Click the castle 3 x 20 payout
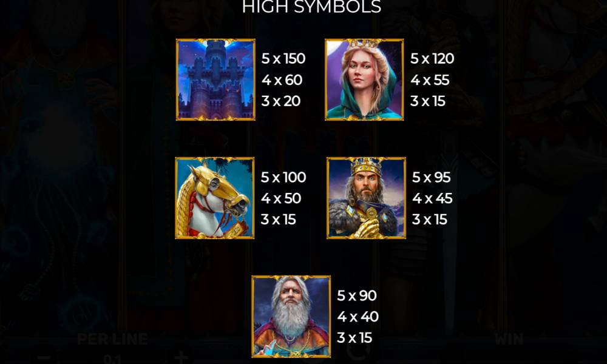The width and height of the screenshot is (607, 364). click(280, 101)
